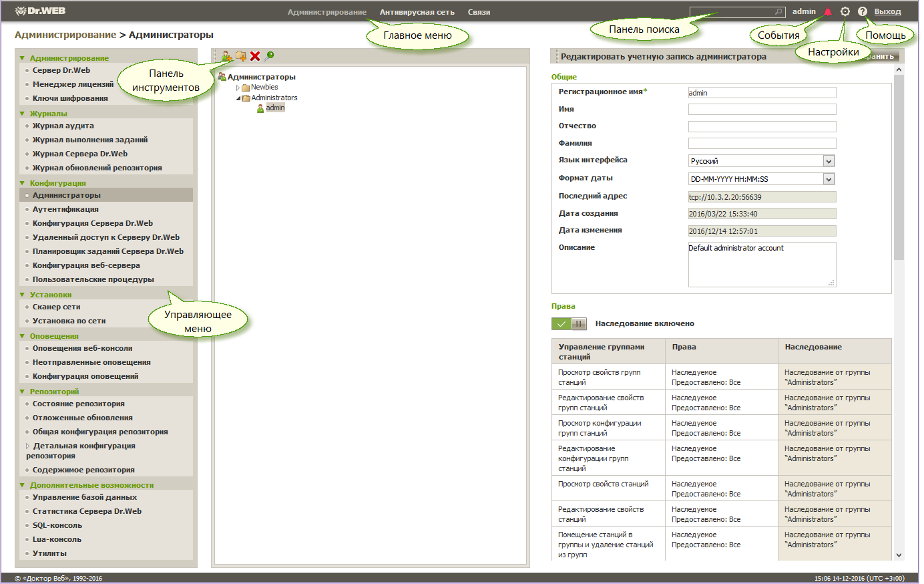Click the Регистрационное имя field
The height and width of the screenshot is (584, 924).
click(762, 93)
